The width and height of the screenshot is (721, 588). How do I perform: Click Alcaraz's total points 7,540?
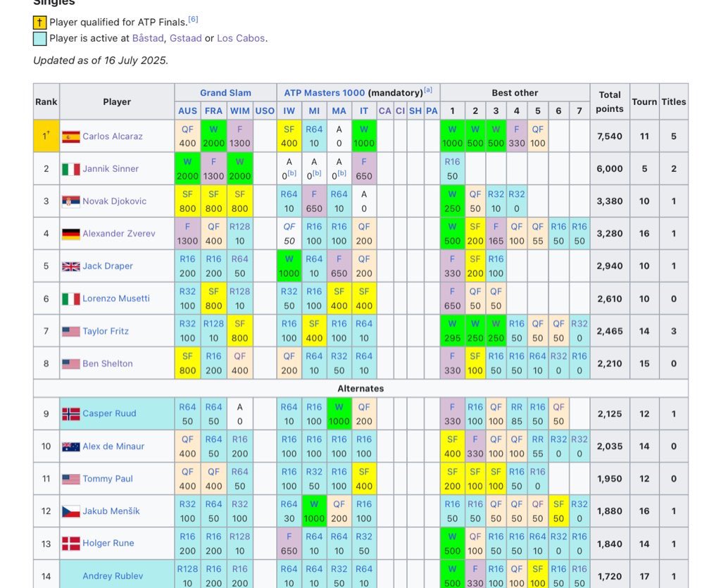coord(610,136)
